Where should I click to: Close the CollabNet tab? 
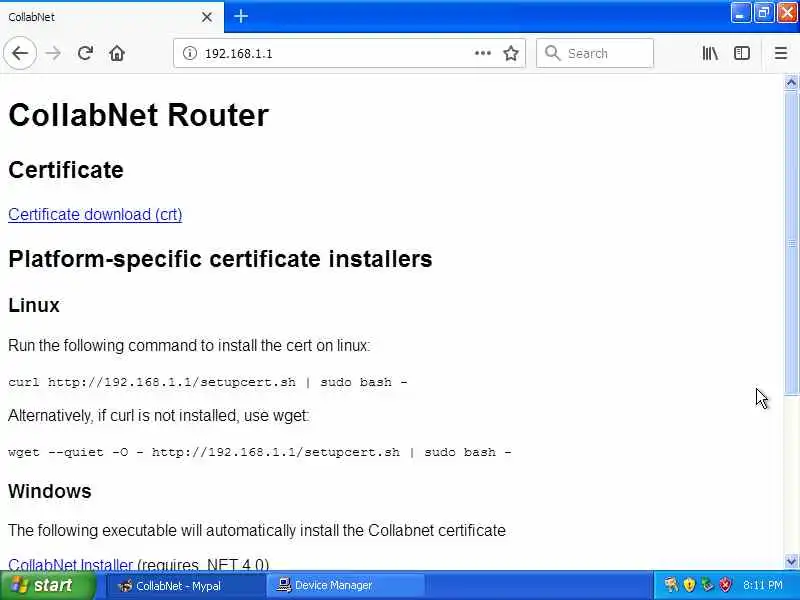[x=207, y=17]
